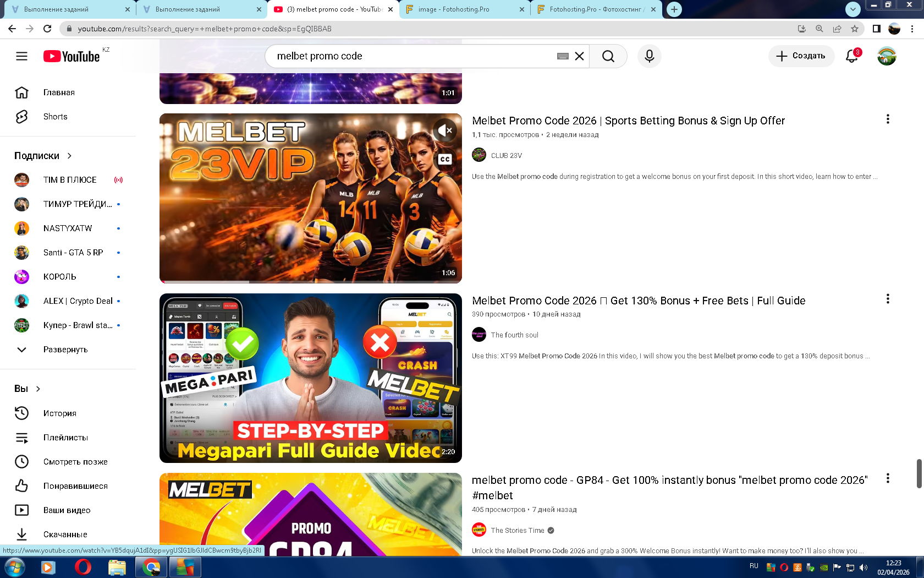Viewport: 924px width, 578px height.
Task: Open YouTube notifications bell
Action: coord(852,56)
